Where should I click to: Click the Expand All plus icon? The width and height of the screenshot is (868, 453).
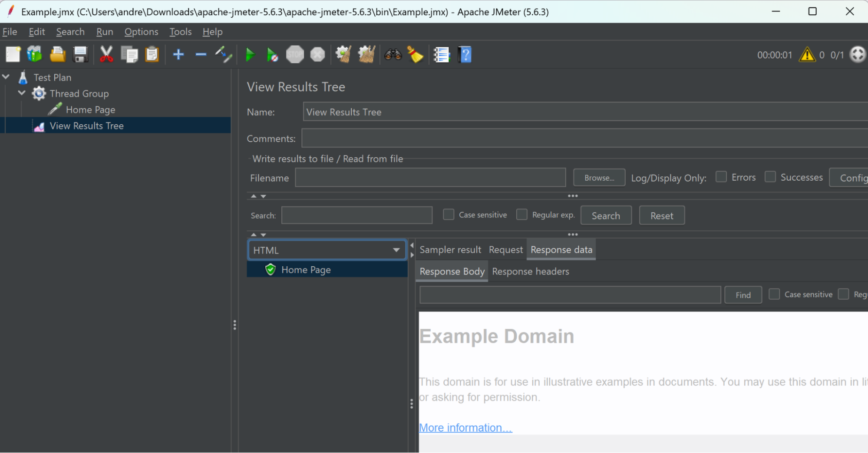(178, 55)
